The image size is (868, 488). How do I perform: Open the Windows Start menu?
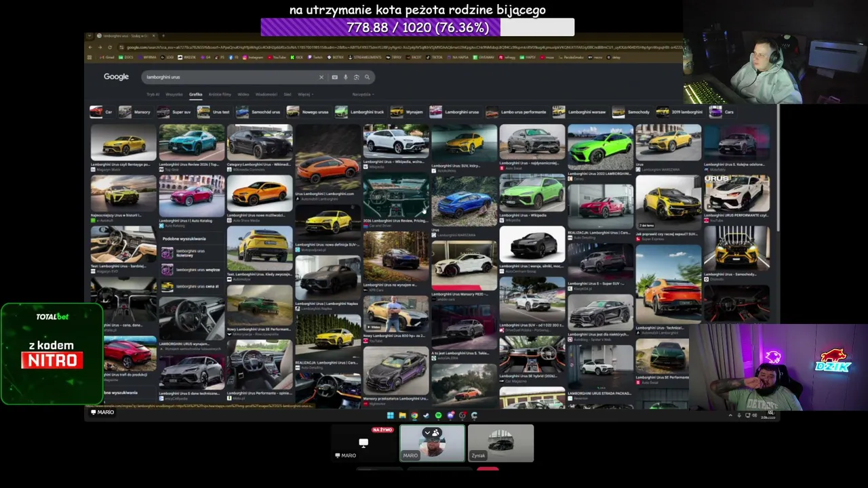(x=390, y=415)
